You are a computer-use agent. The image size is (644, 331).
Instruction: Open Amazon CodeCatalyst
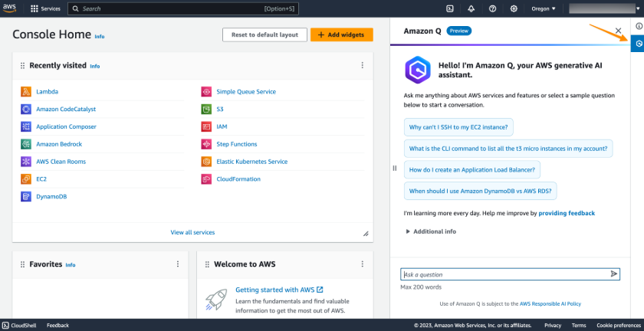pyautogui.click(x=66, y=110)
